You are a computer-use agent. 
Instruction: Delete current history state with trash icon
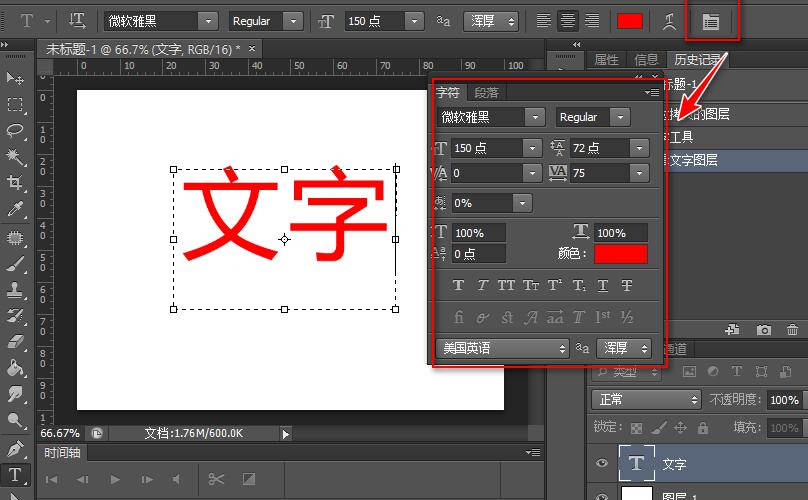pos(793,329)
